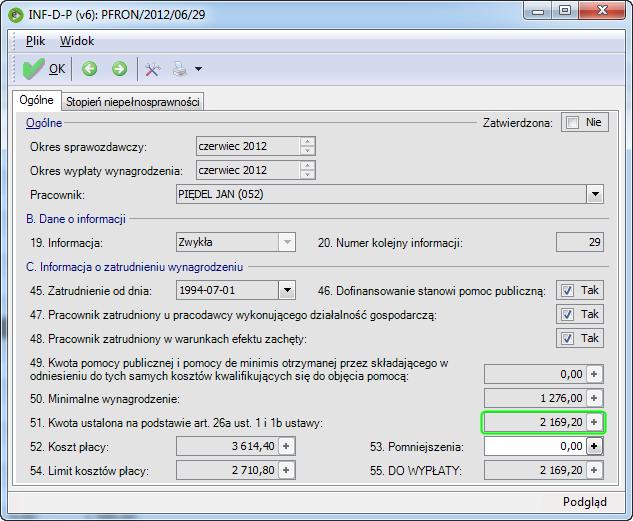The height and width of the screenshot is (521, 633).
Task: Decrease Okres wypłaty wynagrodzenia with down spinner
Action: point(308,174)
